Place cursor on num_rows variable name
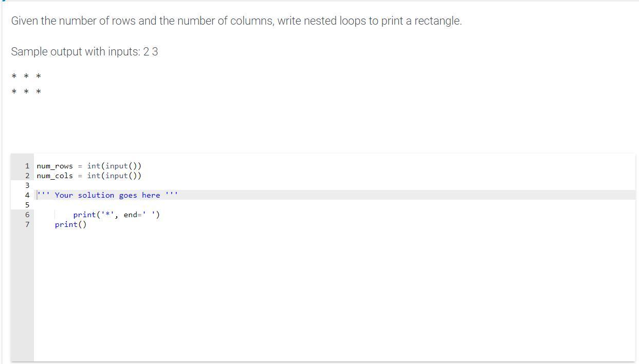 [x=54, y=166]
